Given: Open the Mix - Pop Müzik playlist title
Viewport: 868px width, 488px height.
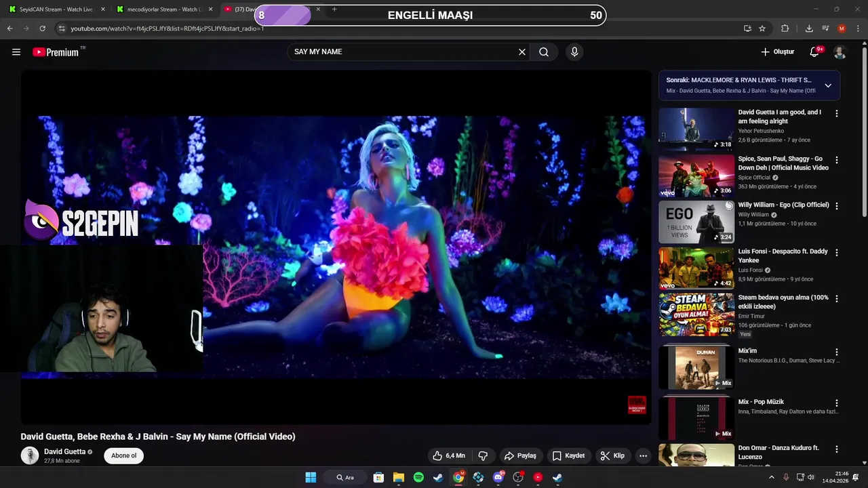Looking at the screenshot, I should tap(761, 402).
